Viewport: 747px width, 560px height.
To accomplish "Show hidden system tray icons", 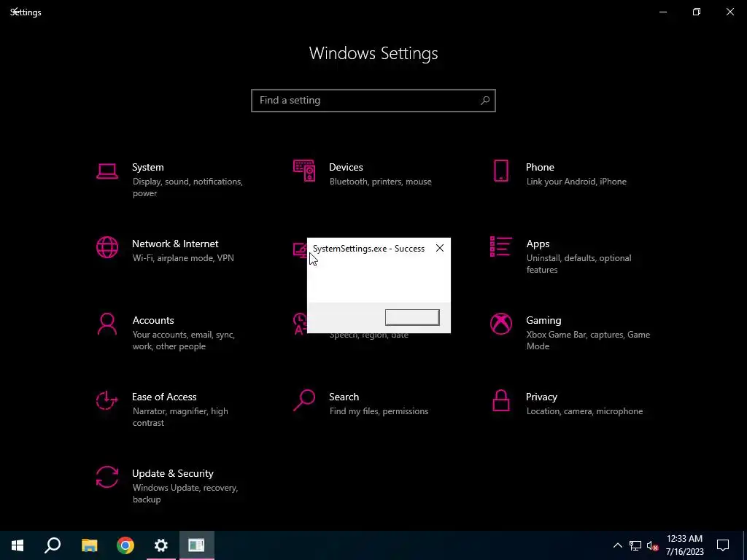I will 617,545.
